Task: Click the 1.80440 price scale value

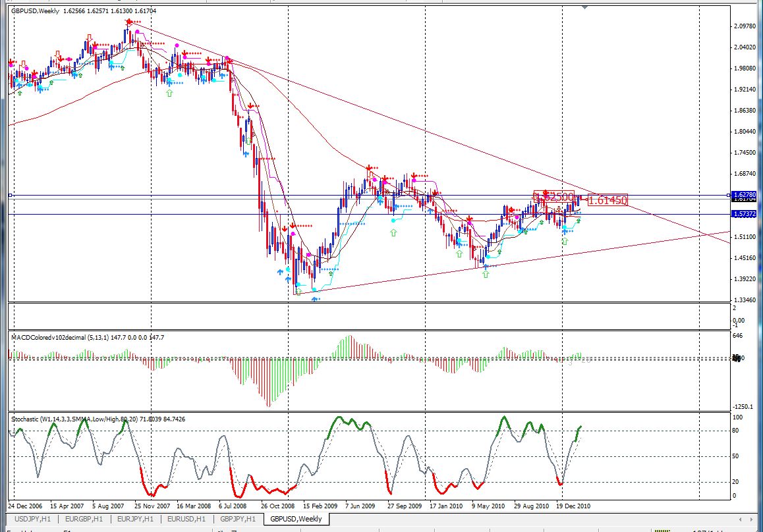Action: pyautogui.click(x=745, y=131)
